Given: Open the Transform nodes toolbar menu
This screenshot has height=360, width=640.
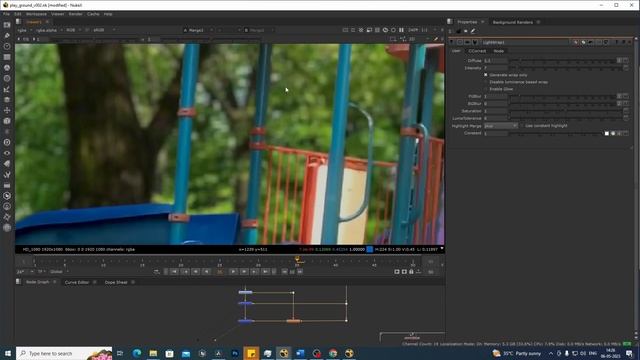Looking at the screenshot, I should point(7,110).
